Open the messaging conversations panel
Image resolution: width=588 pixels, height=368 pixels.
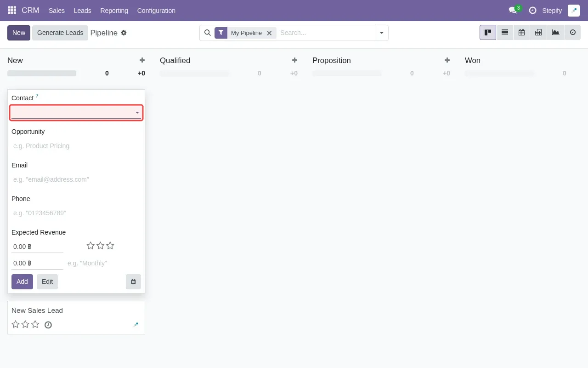[x=513, y=10]
